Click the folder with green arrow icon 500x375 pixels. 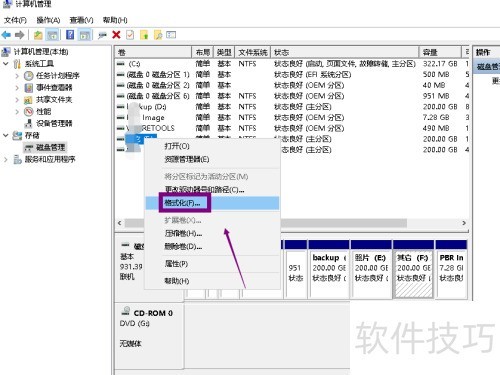(x=144, y=35)
